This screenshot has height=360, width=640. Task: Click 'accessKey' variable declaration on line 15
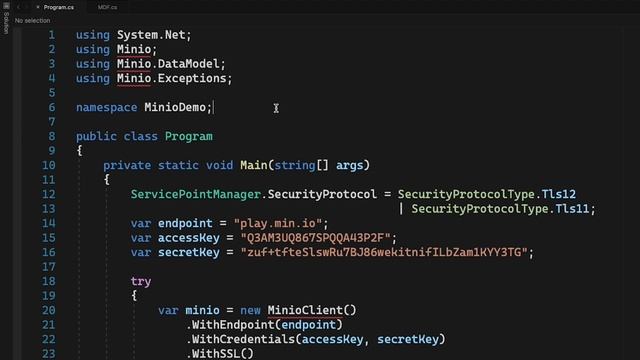pos(189,238)
